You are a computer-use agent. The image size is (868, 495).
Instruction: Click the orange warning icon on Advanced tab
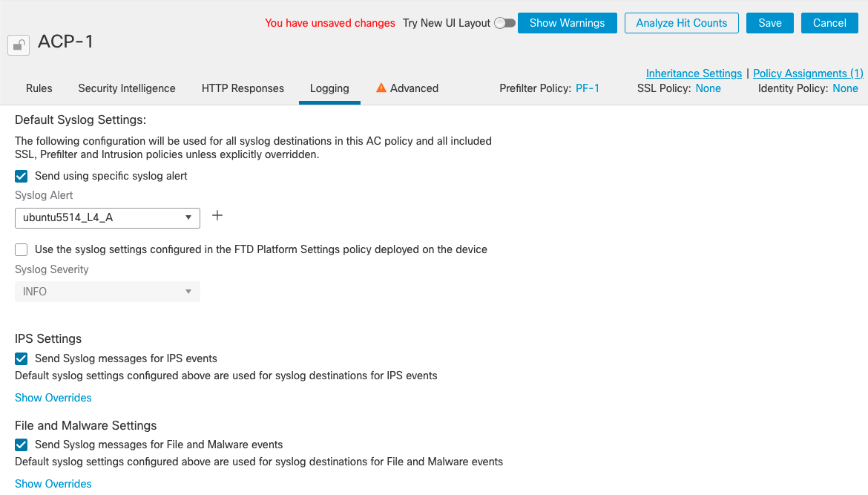[381, 88]
